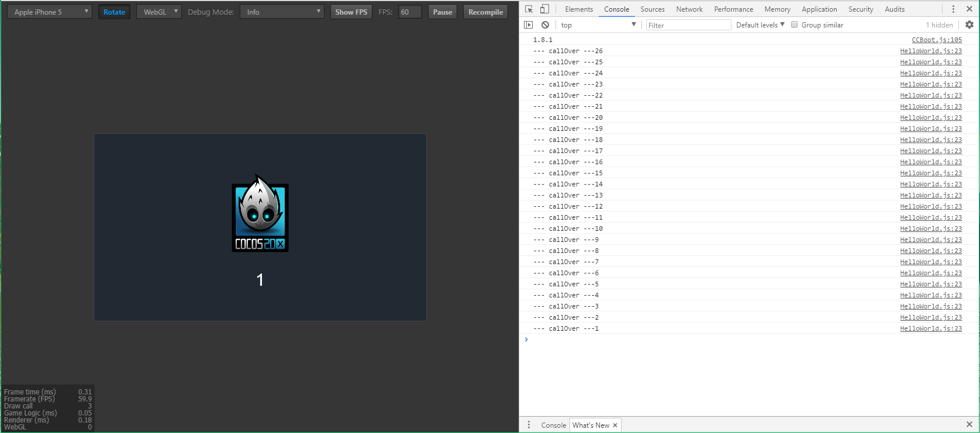This screenshot has height=433, width=980.
Task: Expand the Default levels dropdown
Action: pyautogui.click(x=760, y=25)
